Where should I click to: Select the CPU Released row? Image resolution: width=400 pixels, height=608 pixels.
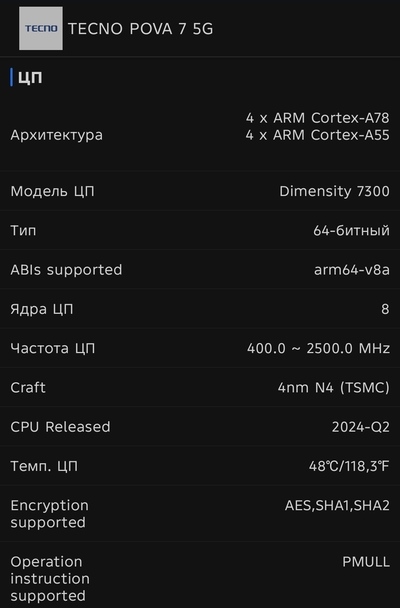[200, 427]
